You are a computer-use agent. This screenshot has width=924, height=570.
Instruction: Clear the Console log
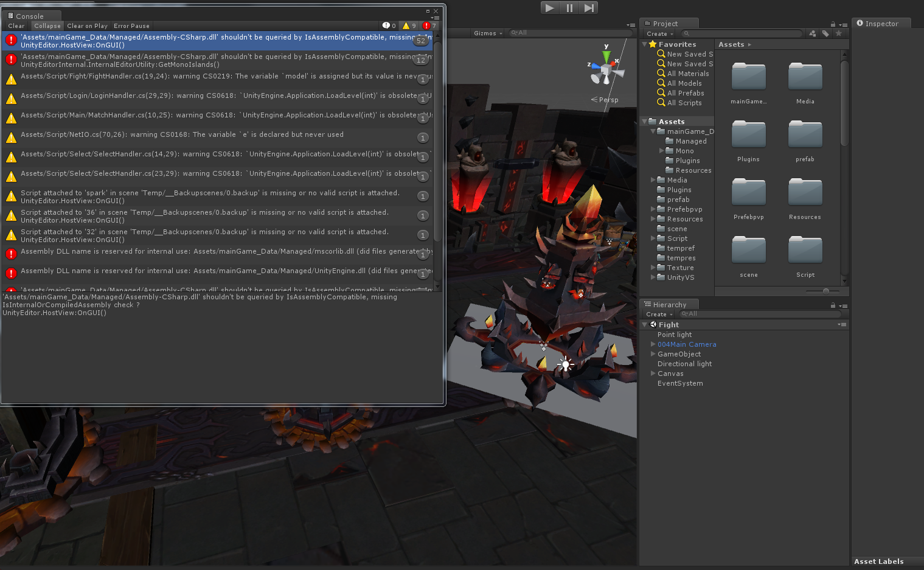point(16,26)
